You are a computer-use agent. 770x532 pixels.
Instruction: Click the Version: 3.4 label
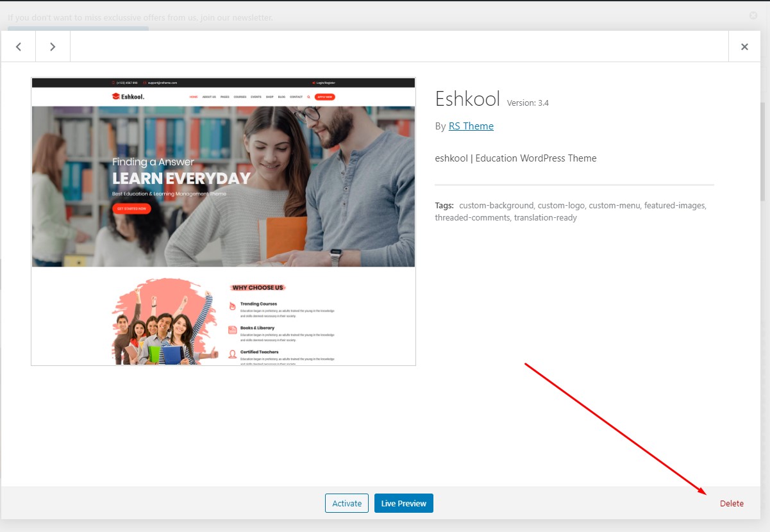(x=528, y=103)
